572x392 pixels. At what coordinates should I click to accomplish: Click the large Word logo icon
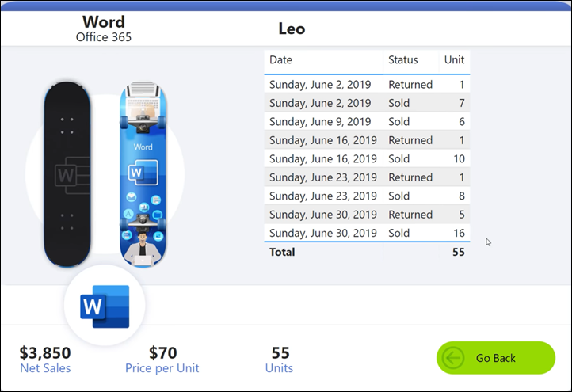tap(104, 306)
